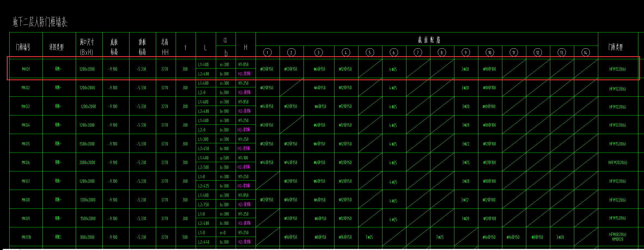Click the MKQ6 row label
The height and width of the screenshot is (250, 644).
(x=26, y=162)
